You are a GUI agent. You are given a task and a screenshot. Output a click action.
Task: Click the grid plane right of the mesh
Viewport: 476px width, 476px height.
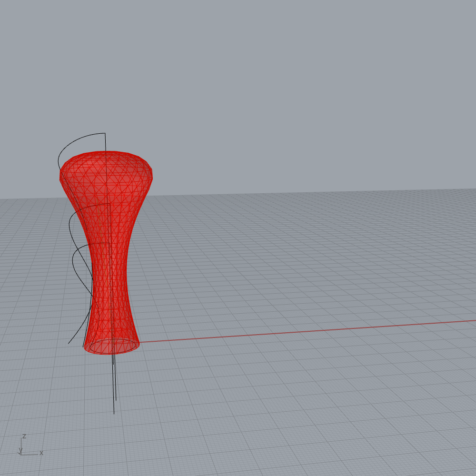click(x=286, y=262)
